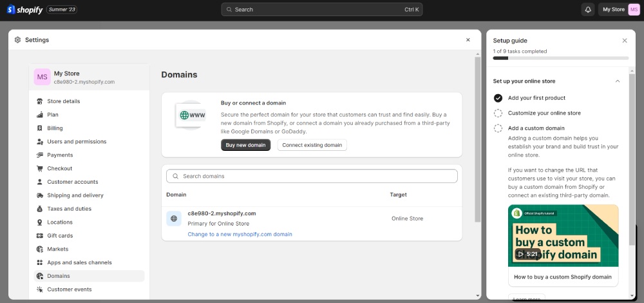
Task: Click the scroll down arrow of Settings panel
Action: pyautogui.click(x=477, y=296)
